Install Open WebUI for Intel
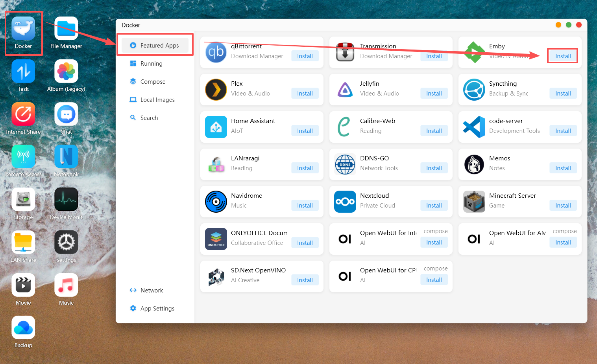Viewport: 597px width, 364px height. 434,242
